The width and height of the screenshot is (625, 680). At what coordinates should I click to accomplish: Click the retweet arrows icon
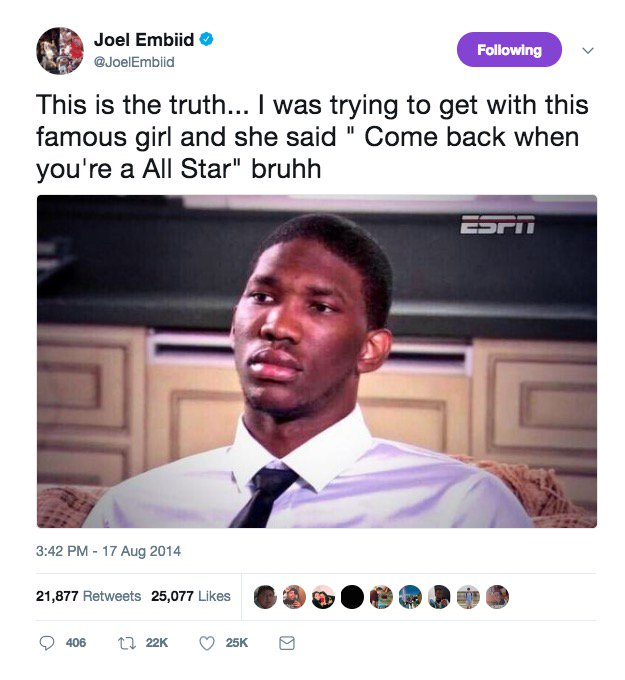(x=127, y=643)
